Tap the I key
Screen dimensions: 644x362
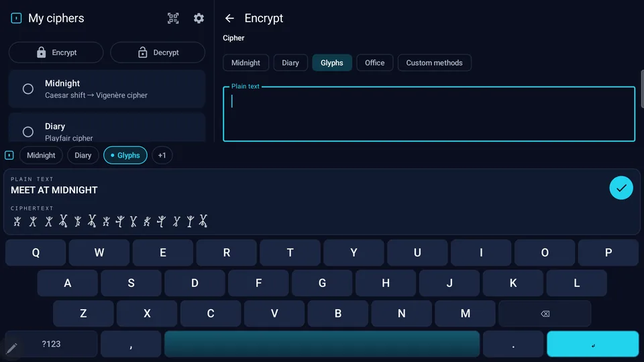tap(481, 253)
